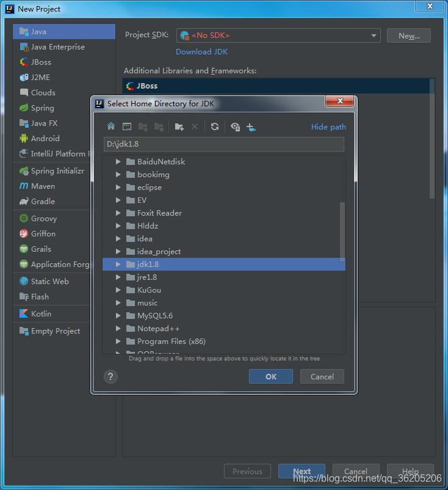Click the Hide path link
Screen dimensions: 448x490
pyautogui.click(x=328, y=127)
